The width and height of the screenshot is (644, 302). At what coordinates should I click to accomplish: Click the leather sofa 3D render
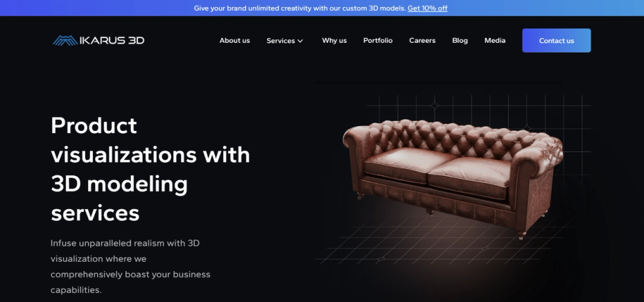click(453, 178)
